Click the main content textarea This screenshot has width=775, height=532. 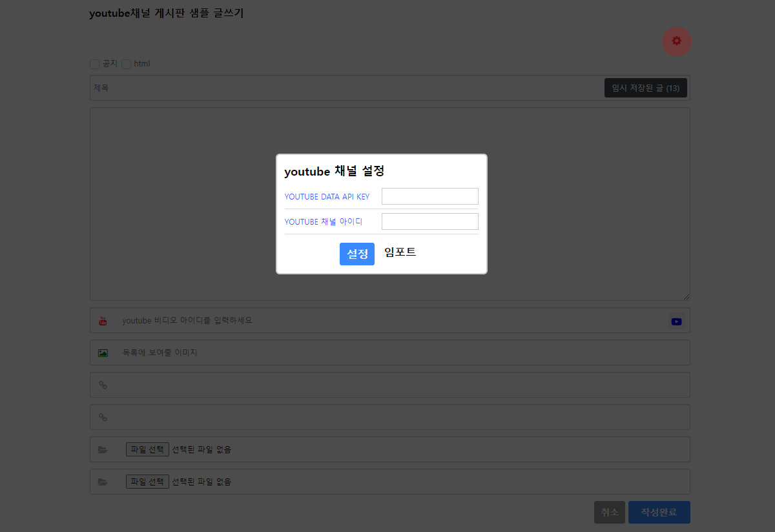[390, 204]
